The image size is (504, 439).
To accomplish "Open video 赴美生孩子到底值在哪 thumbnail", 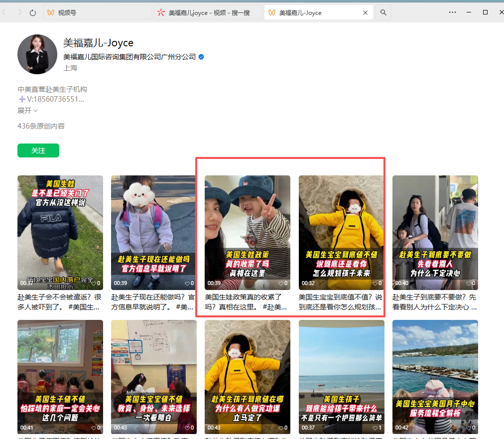I will [x=248, y=377].
